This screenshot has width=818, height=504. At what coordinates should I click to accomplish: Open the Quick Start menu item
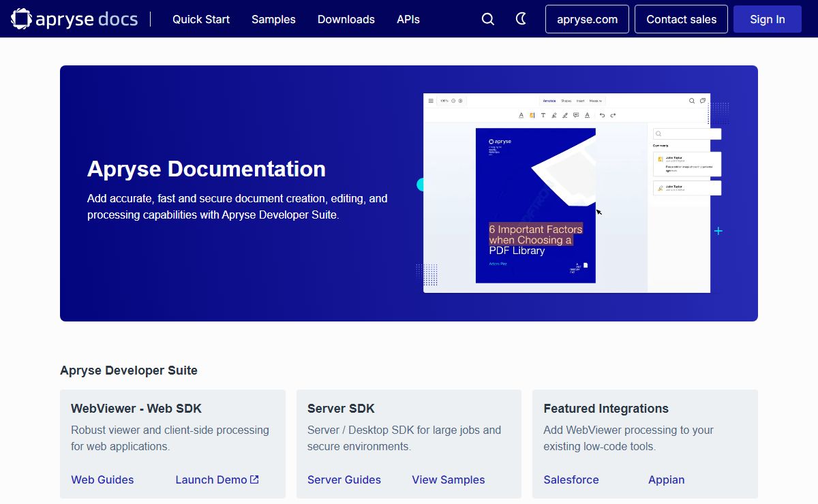[x=201, y=19]
